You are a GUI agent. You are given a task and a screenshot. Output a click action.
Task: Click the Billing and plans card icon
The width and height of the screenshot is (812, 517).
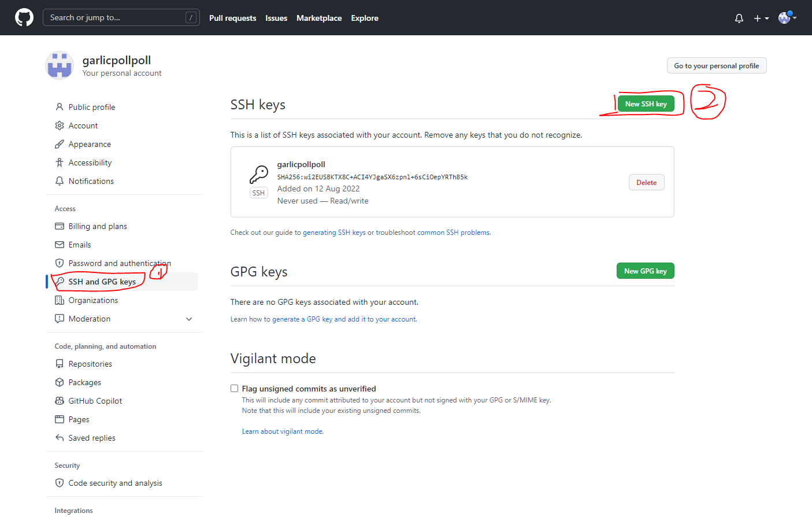coord(60,226)
